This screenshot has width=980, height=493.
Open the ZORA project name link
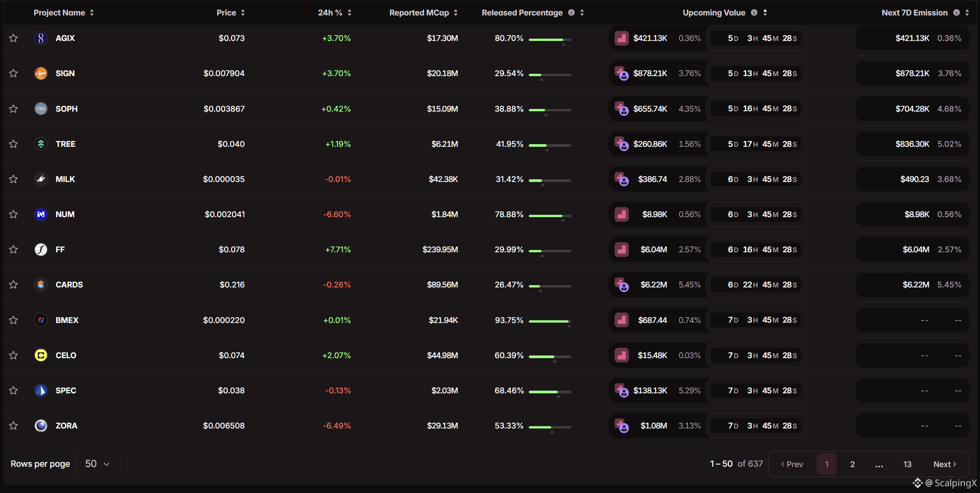(x=66, y=426)
